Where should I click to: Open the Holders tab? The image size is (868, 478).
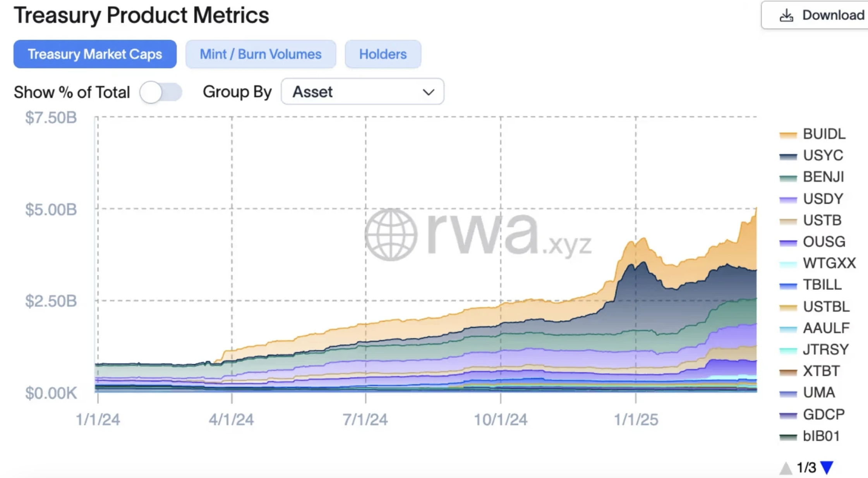[x=383, y=54]
